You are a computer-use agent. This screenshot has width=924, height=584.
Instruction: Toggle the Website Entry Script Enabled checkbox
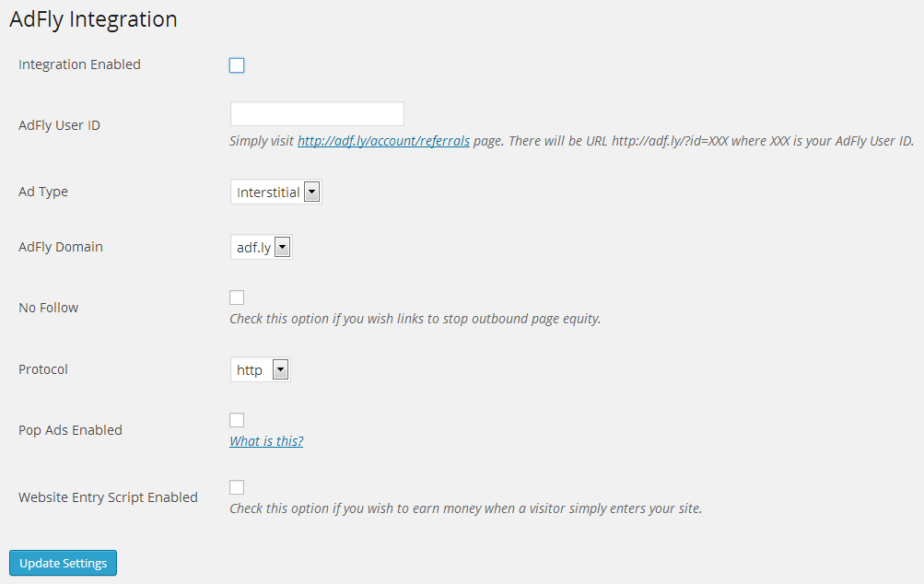237,487
